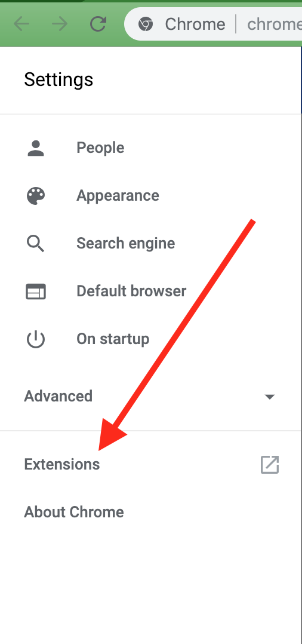Go to the Appearance settings section

click(x=118, y=195)
